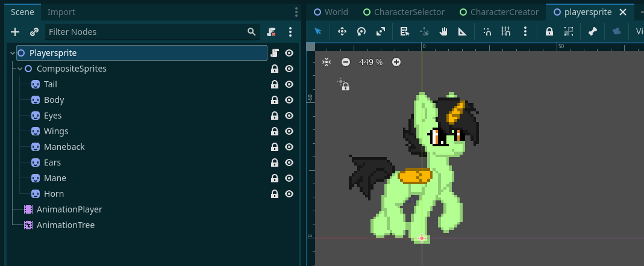Switch to the Scene dock tab

[x=22, y=12]
